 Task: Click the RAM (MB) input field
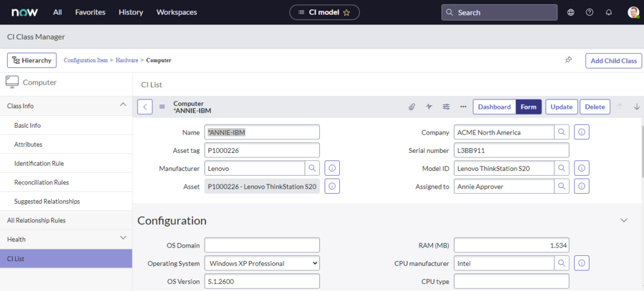point(512,245)
